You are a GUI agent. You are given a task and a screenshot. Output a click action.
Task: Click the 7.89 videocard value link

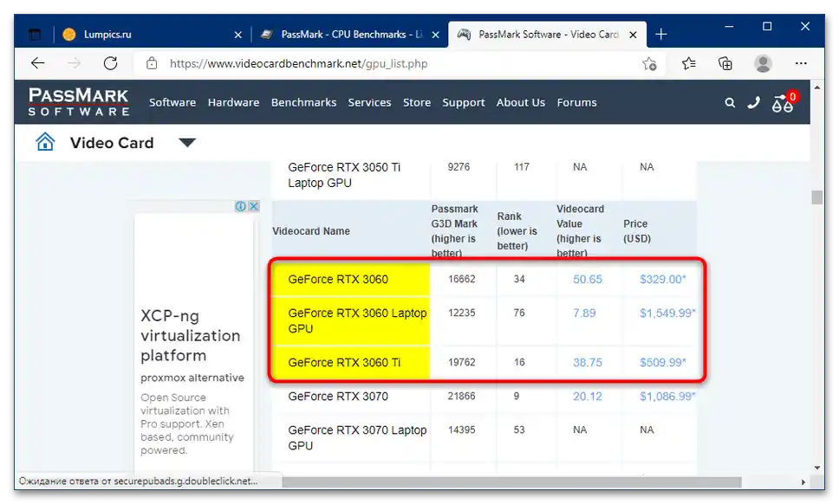point(584,313)
